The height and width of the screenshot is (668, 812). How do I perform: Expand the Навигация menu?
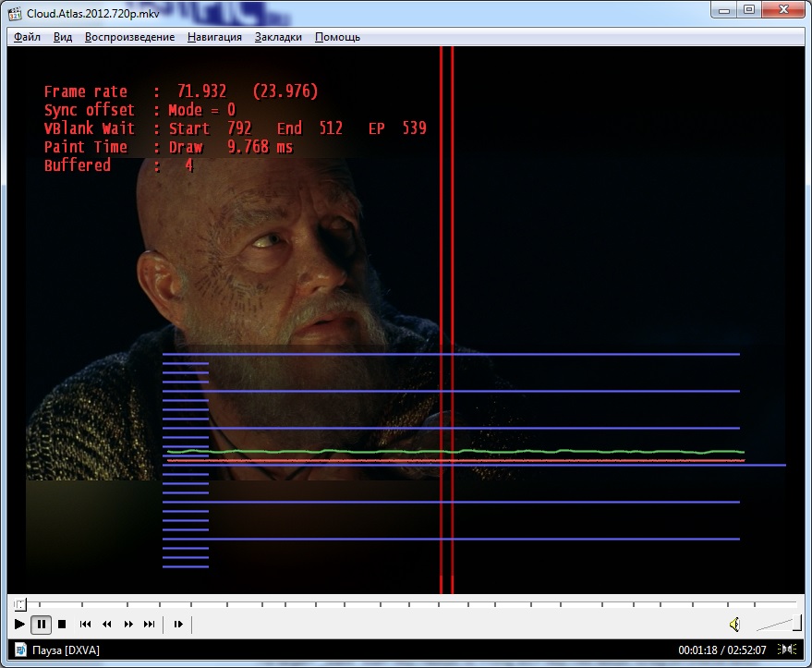click(x=214, y=37)
